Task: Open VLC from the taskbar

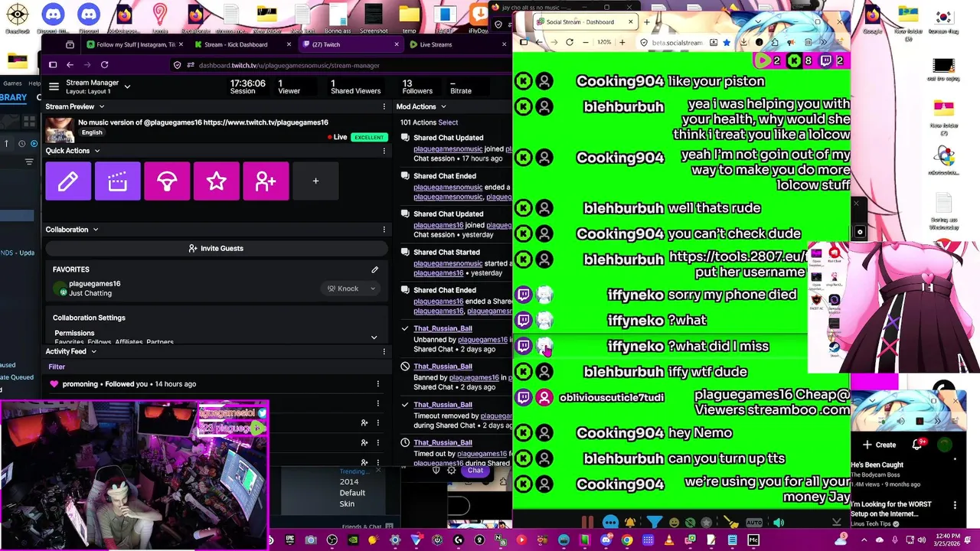Action: (x=668, y=540)
